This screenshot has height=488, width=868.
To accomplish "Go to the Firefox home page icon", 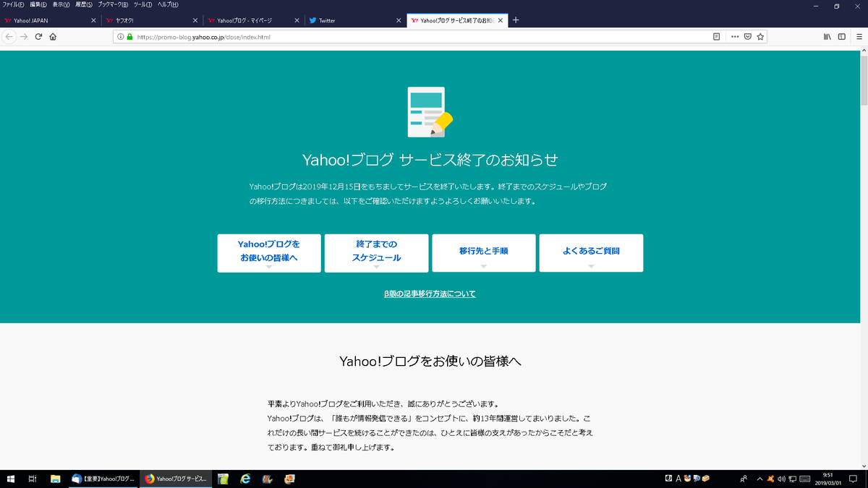I will 53,36.
